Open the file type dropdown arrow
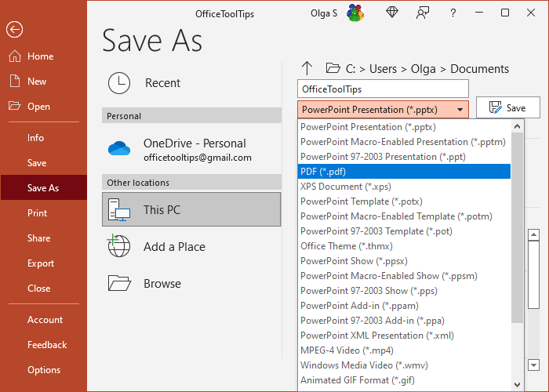Viewport: 549px width, 392px height. point(460,110)
